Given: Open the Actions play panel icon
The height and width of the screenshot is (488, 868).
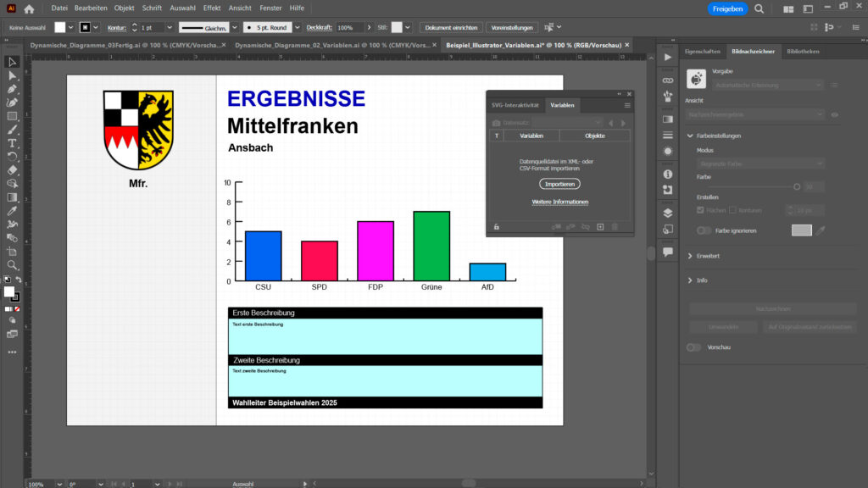Looking at the screenshot, I should point(668,58).
